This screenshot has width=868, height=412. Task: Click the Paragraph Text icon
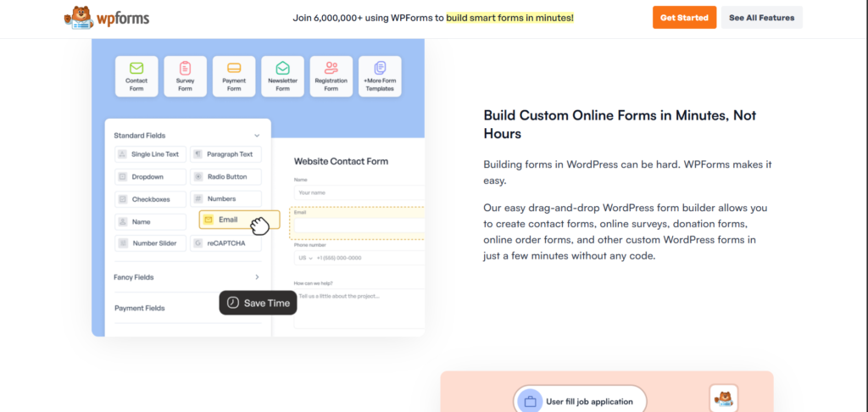point(198,154)
